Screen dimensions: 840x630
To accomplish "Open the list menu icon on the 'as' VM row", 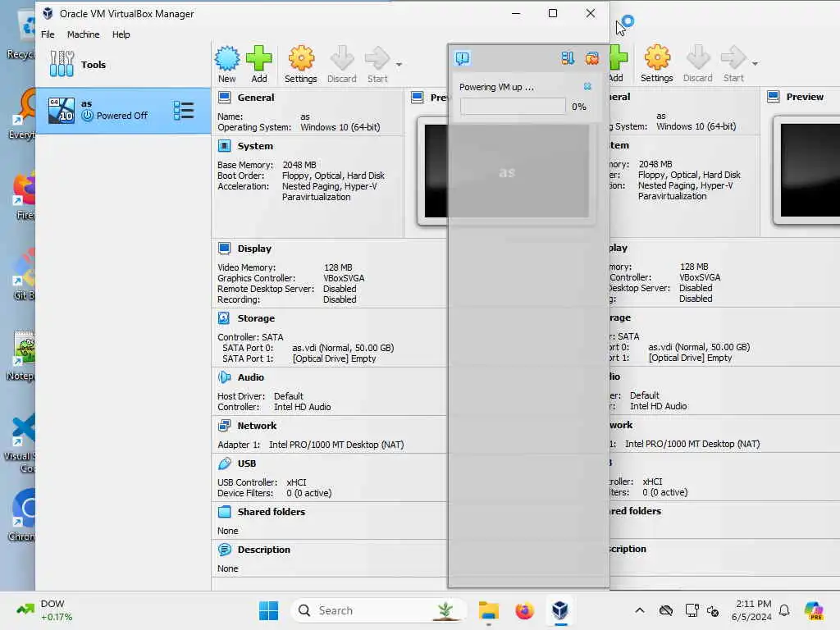I will (183, 111).
